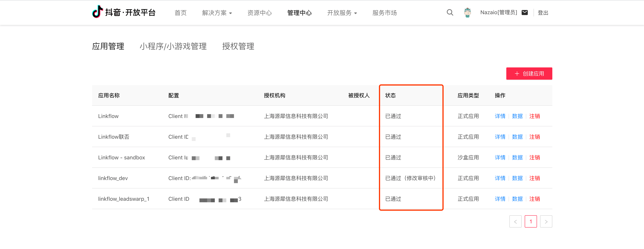Click the Douyin logo icon
Screen dimensions: 644x249
click(97, 12)
